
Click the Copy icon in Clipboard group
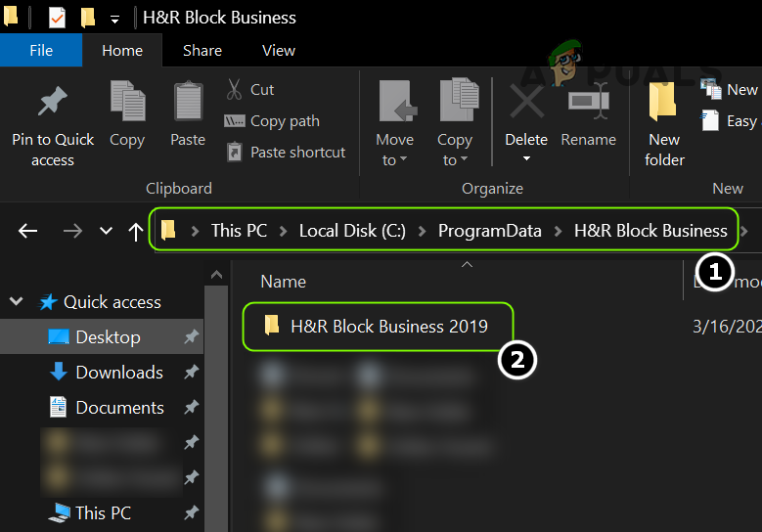coord(127,103)
